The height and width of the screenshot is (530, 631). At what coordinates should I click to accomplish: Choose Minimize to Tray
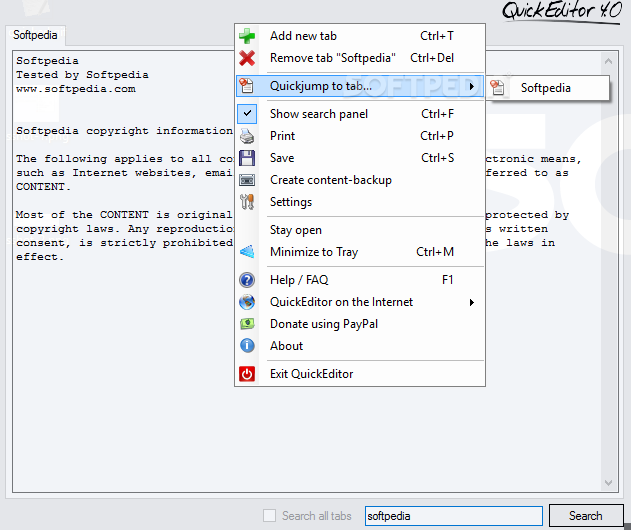tap(360, 252)
